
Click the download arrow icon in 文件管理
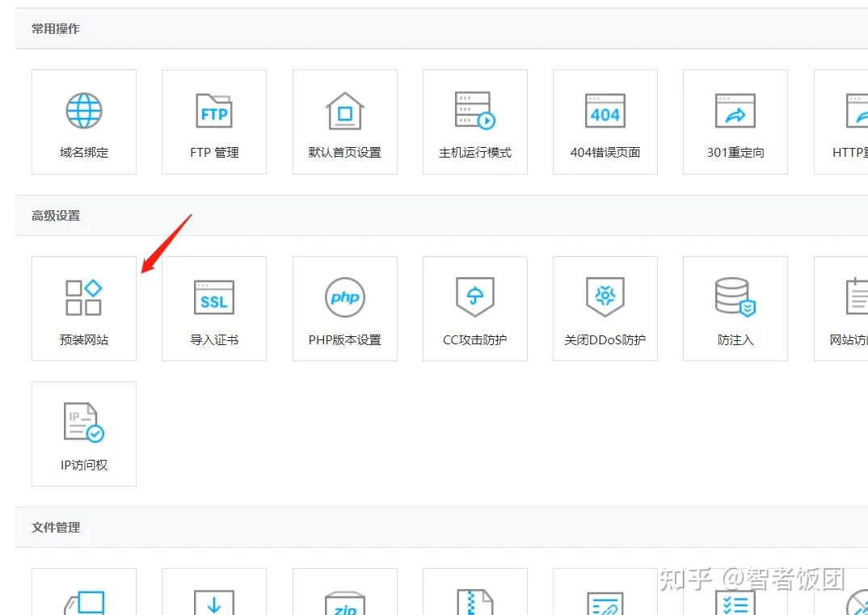214,603
